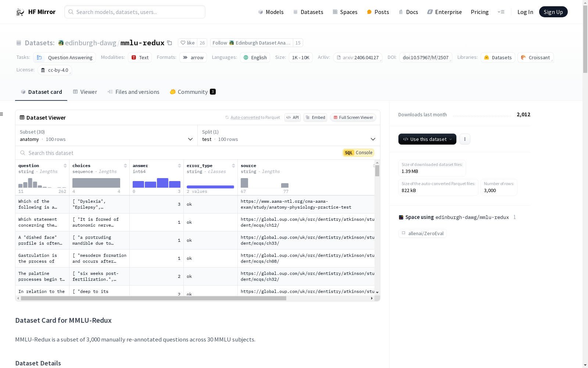
Task: Sort the answer column
Action: pos(179,166)
